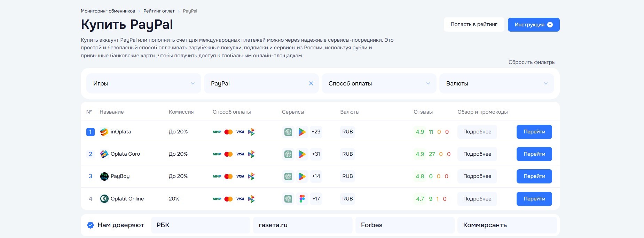Open the Игры dropdown filter

click(143, 83)
